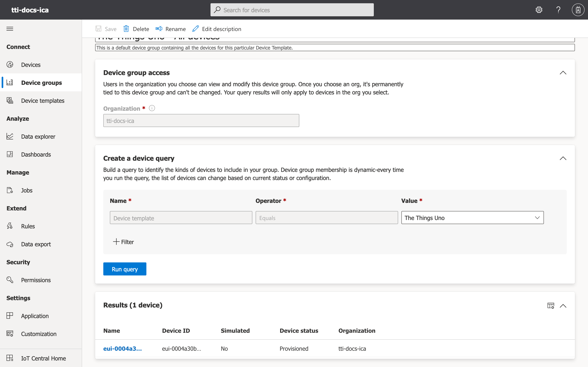Click the Devices icon in sidebar
This screenshot has height=367, width=588.
tap(10, 64)
